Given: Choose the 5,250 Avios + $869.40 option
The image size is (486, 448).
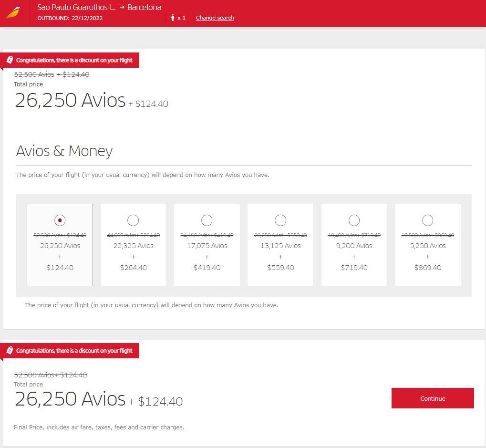Looking at the screenshot, I should pyautogui.click(x=427, y=220).
